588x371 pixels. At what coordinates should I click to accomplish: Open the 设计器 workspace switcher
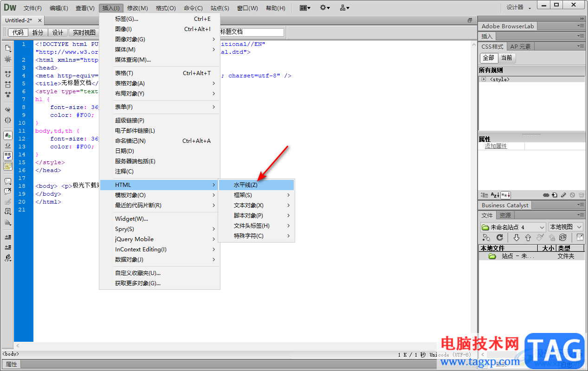[x=518, y=7]
